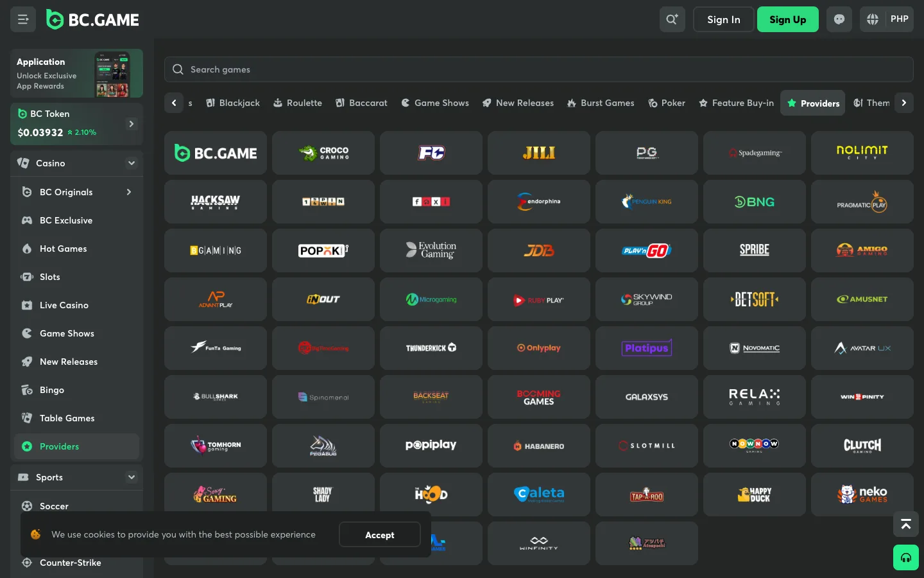924x578 pixels.
Task: Open the Caleta provider tile
Action: [539, 495]
